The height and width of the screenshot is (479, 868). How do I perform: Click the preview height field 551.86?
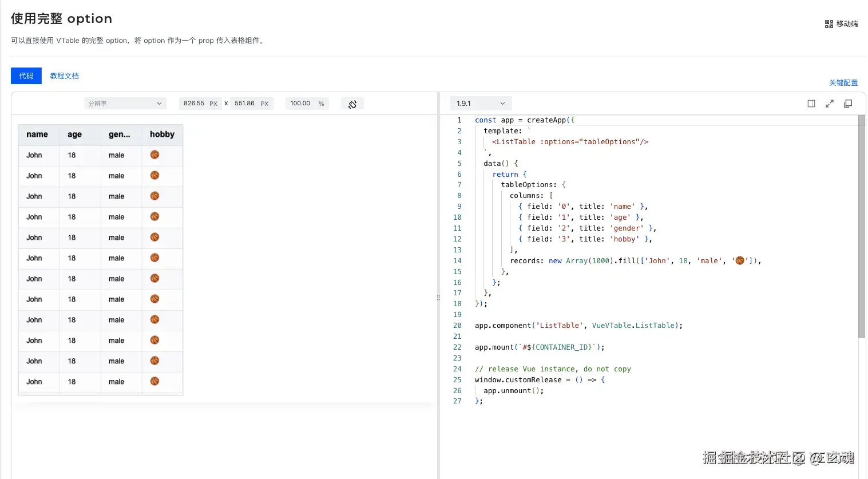pyautogui.click(x=251, y=104)
